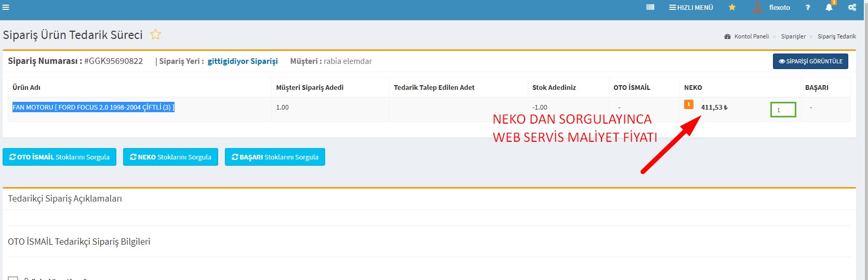
Task: Query BAŞARI stocks
Action: [x=275, y=157]
